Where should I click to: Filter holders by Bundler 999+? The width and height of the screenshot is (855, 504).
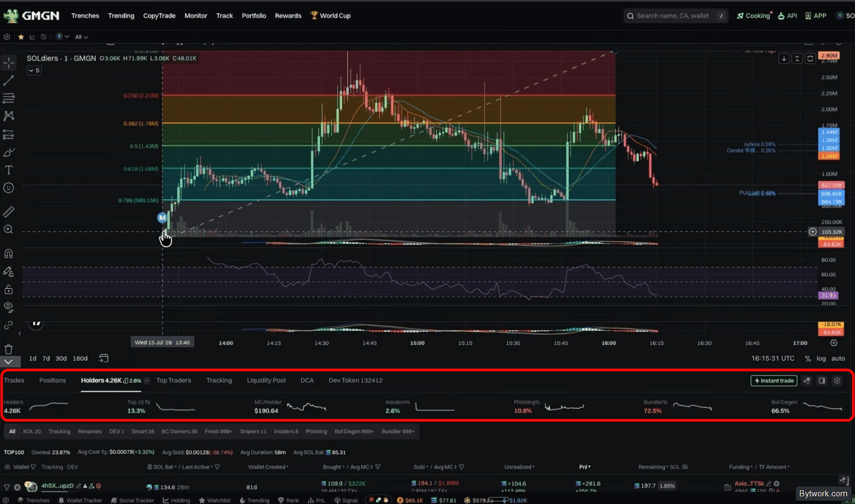pyautogui.click(x=398, y=432)
